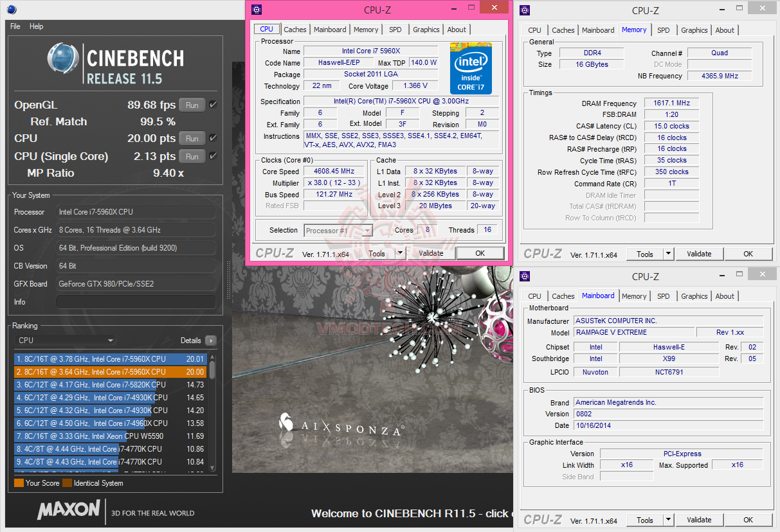
Task: Close the pink CPU-Z window
Action: [494, 7]
